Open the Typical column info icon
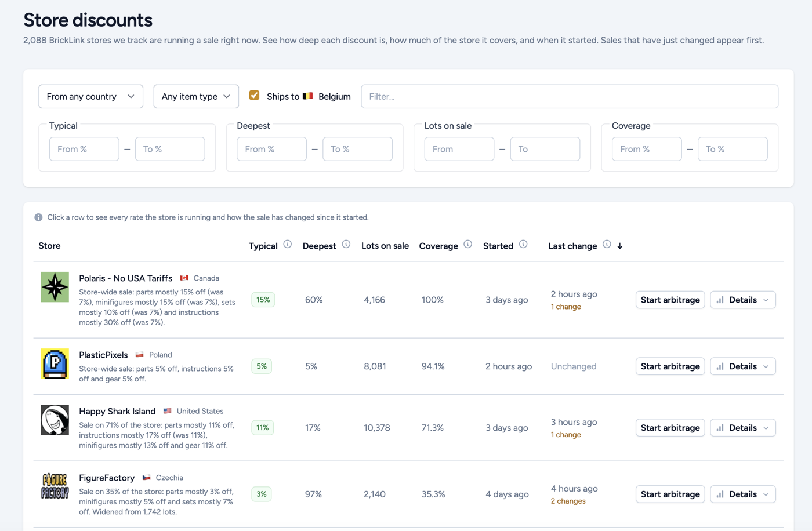The height and width of the screenshot is (531, 812). 288,245
